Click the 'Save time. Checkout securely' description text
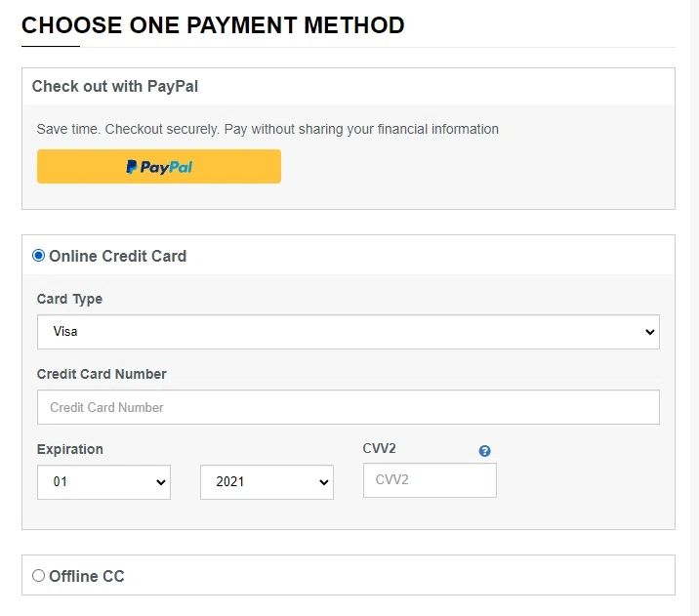This screenshot has height=616, width=699. click(267, 129)
